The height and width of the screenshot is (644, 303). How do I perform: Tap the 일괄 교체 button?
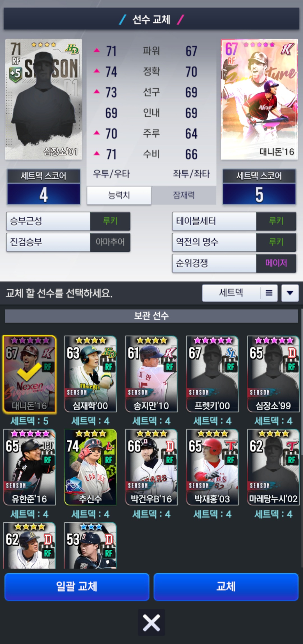point(77,587)
